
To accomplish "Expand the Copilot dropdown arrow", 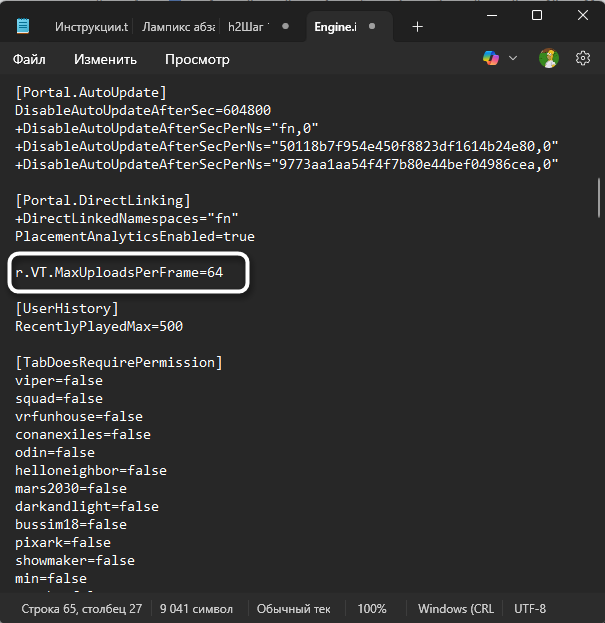I will [513, 58].
